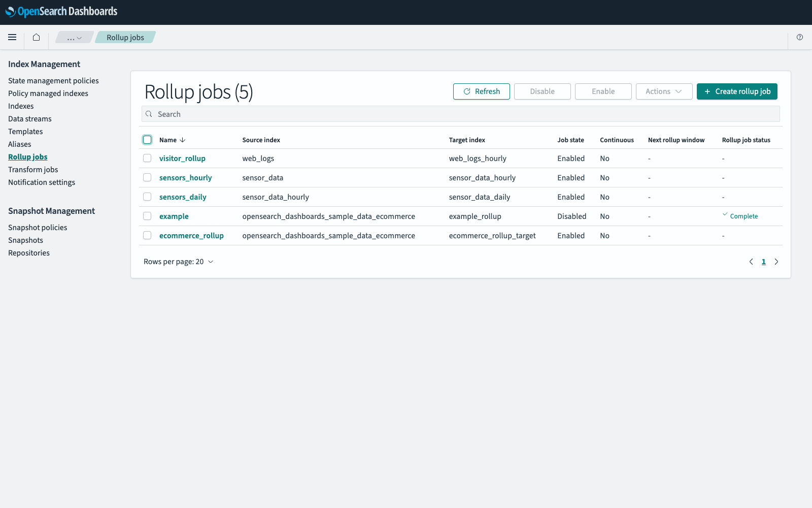812x508 pixels.
Task: Open the sensors_daily job link
Action: [x=183, y=197]
